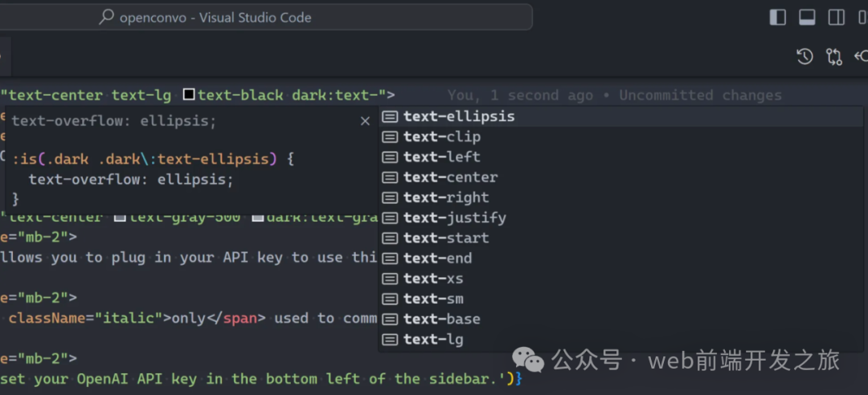868x395 pixels.
Task: Select text-left from the suggestion list
Action: 441,157
